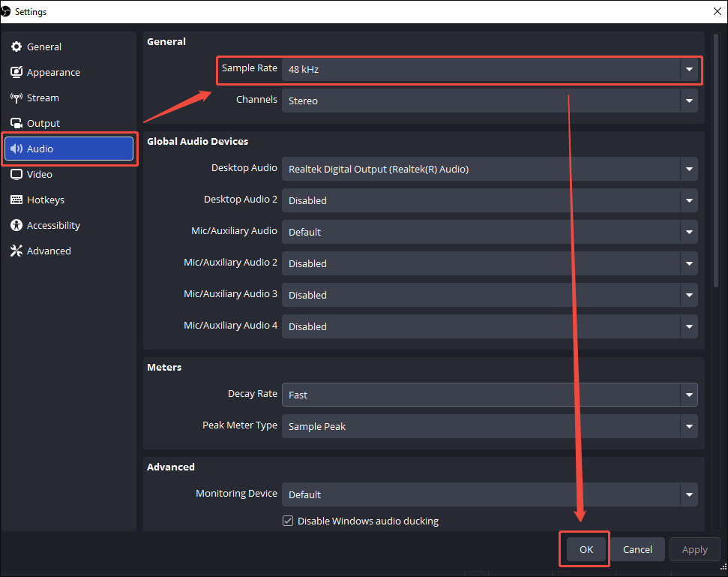The image size is (728, 577).
Task: Click the Cancel button
Action: click(x=637, y=549)
